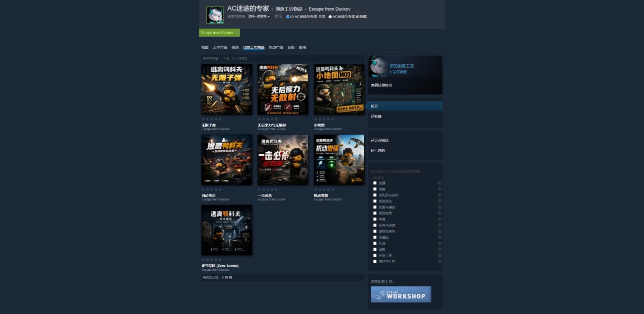The height and width of the screenshot is (314, 644).
Task: Open the Steam Workshop banner logo
Action: pyautogui.click(x=401, y=294)
